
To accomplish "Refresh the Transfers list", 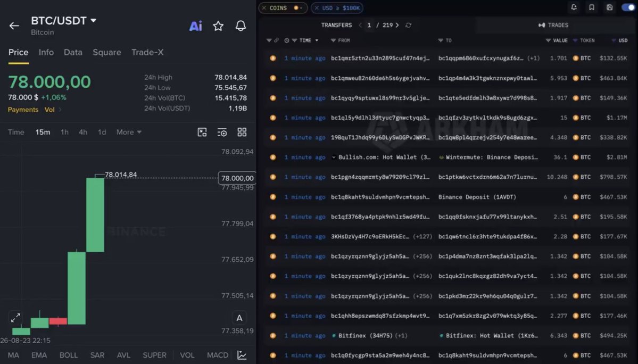I will point(409,25).
